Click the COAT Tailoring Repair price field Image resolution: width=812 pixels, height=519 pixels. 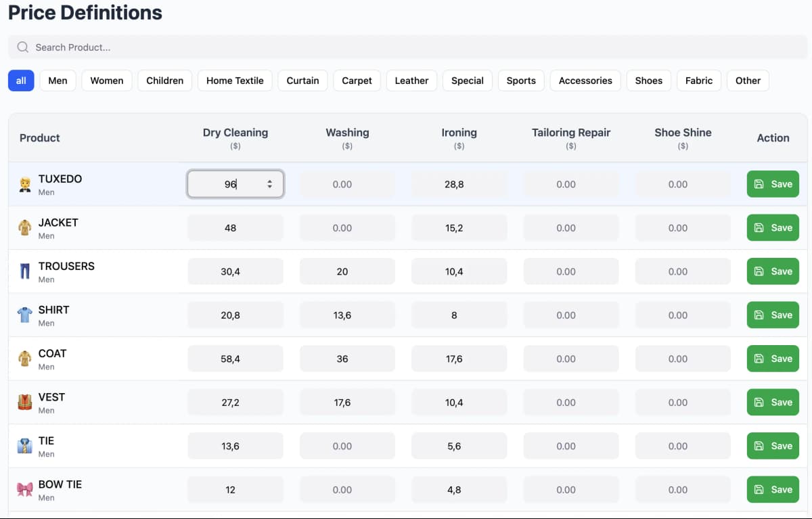pos(571,359)
